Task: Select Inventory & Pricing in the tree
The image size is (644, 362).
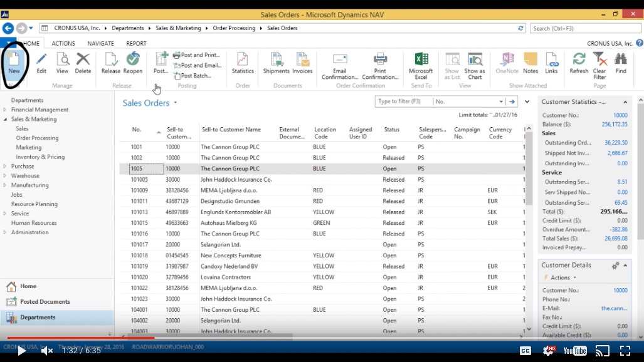Action: (40, 157)
